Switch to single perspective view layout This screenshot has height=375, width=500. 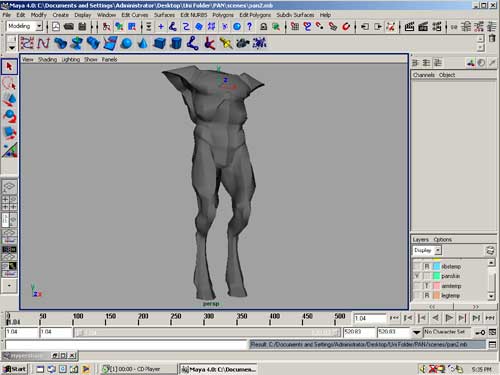[9, 186]
